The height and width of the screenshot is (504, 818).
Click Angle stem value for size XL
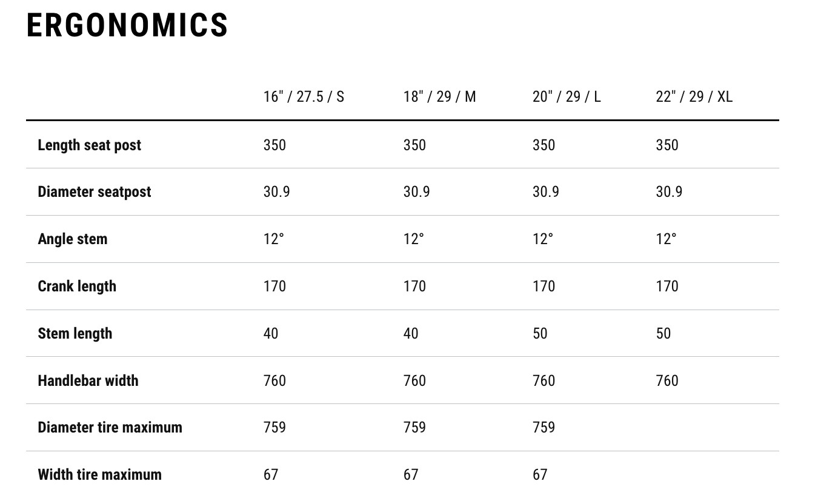pyautogui.click(x=666, y=239)
